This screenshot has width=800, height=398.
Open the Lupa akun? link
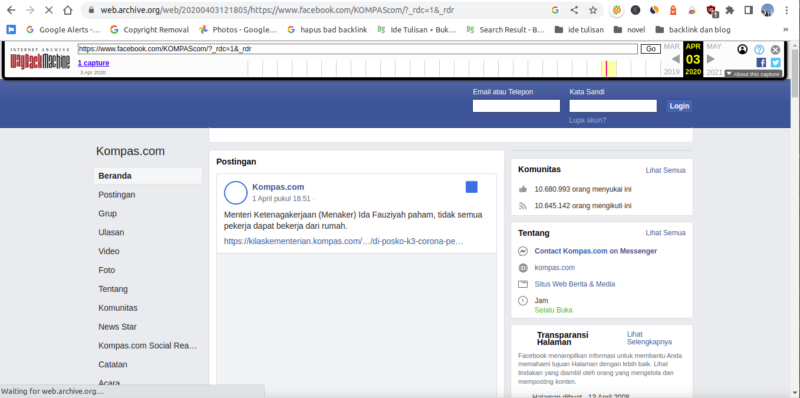click(587, 120)
